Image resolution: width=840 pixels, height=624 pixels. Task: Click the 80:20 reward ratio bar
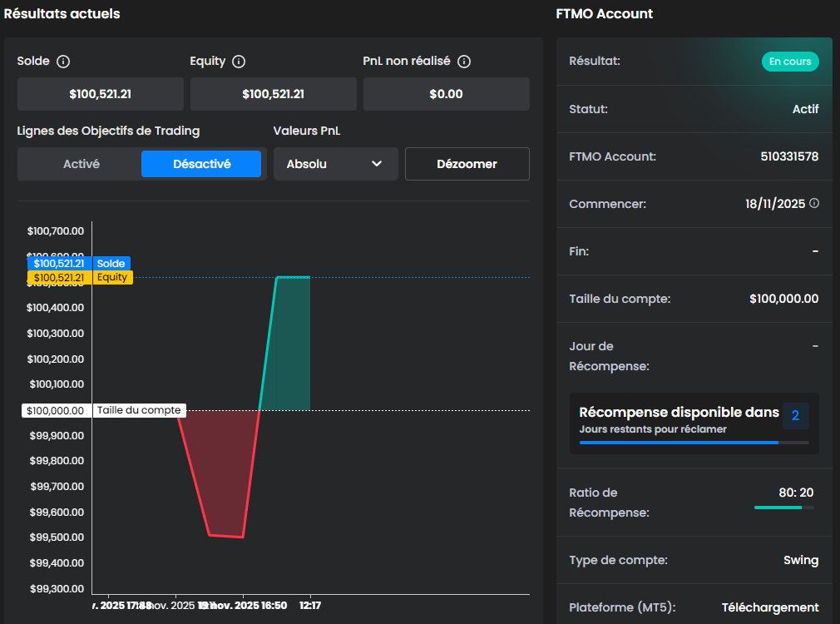click(783, 507)
